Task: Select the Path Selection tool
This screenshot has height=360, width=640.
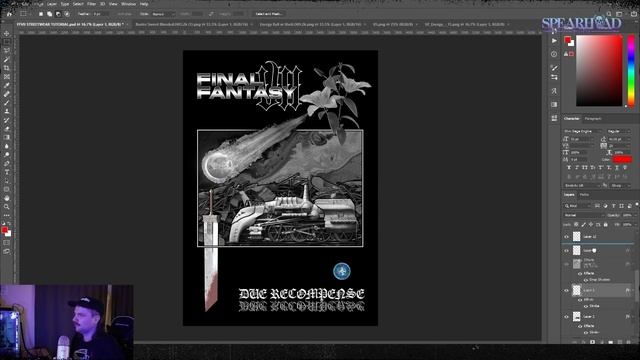Action: pyautogui.click(x=7, y=181)
